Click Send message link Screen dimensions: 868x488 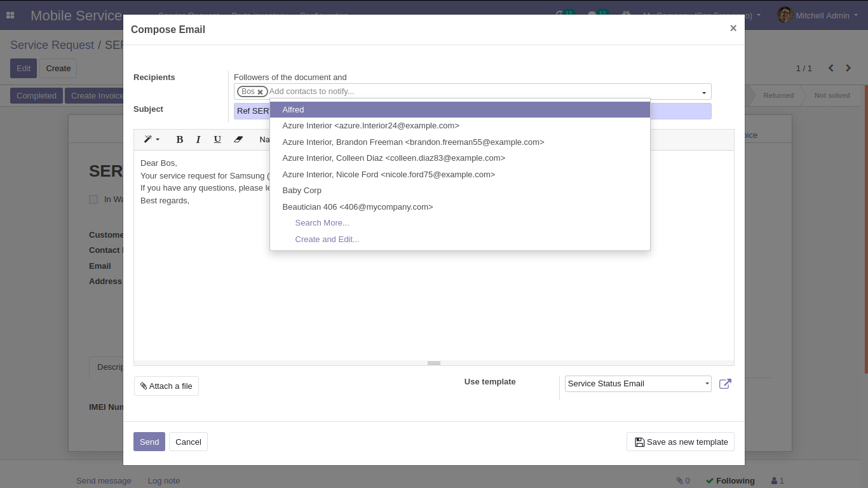pyautogui.click(x=104, y=481)
